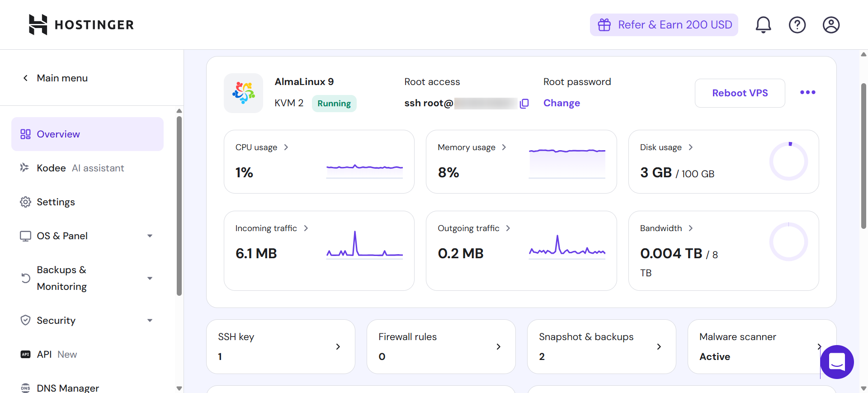Viewport: 868px width, 393px height.
Task: Open Memory usage details chevron
Action: click(504, 147)
